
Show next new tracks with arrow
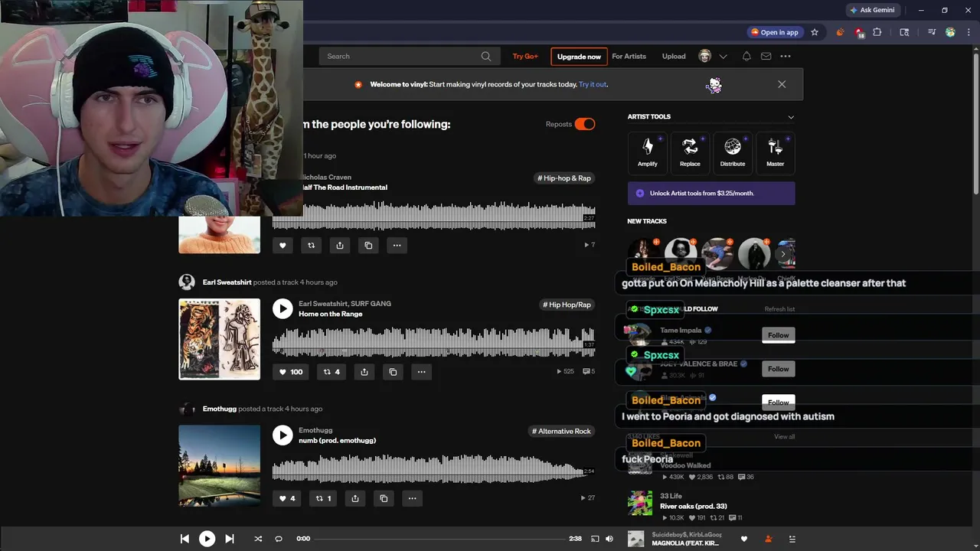tap(782, 254)
